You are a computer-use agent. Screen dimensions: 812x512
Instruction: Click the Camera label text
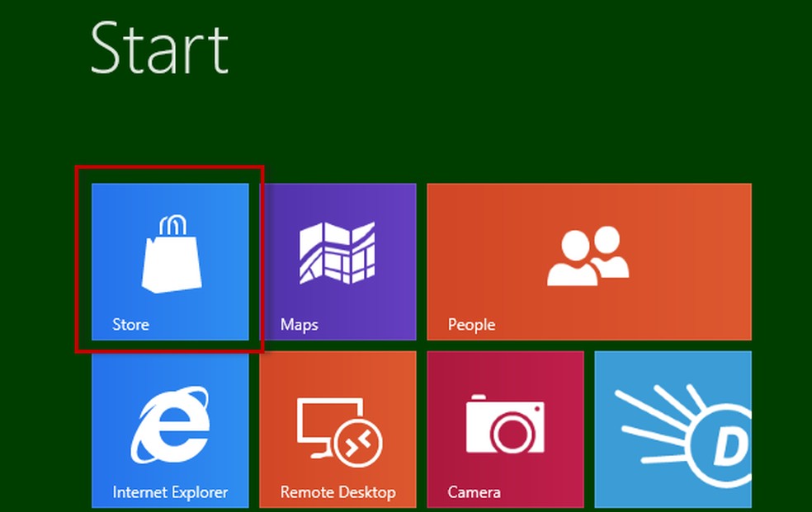click(x=474, y=492)
